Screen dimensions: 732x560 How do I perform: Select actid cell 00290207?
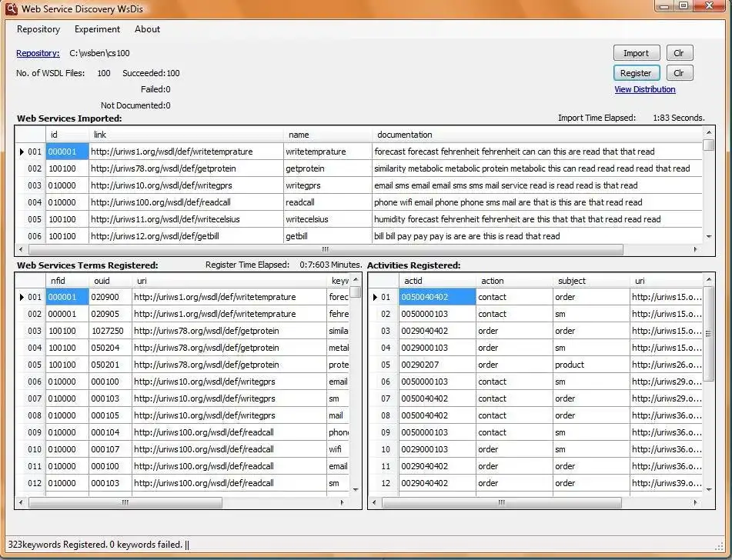tap(437, 365)
